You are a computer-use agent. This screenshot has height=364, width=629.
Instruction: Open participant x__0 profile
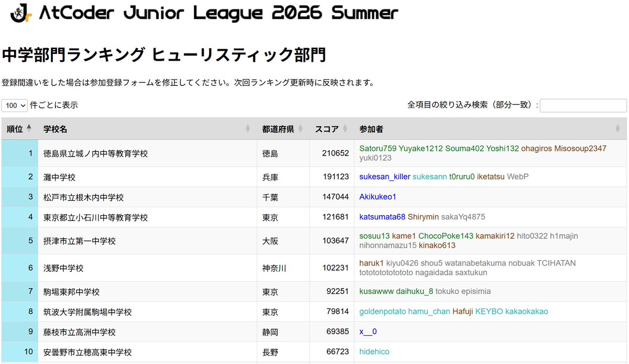click(368, 332)
